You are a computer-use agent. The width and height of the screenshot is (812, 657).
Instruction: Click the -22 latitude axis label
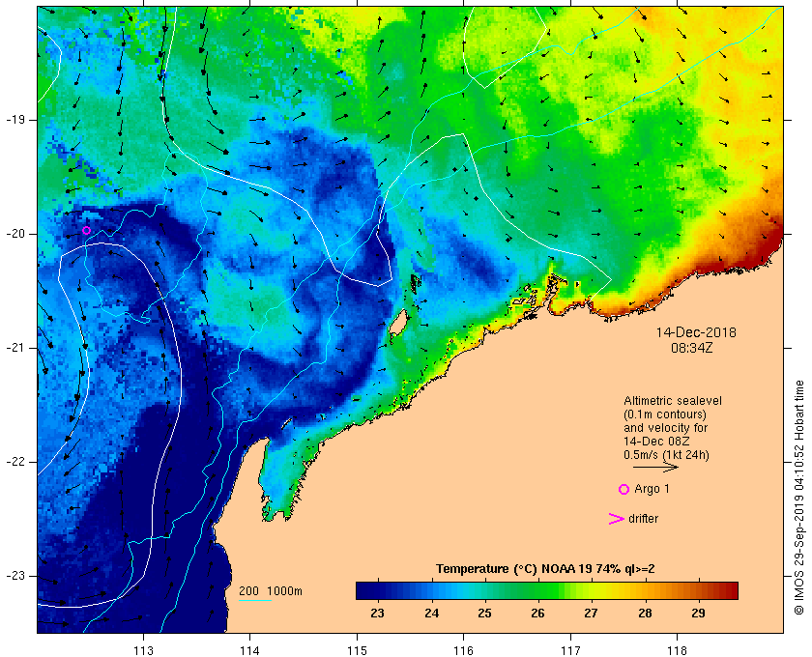click(15, 462)
